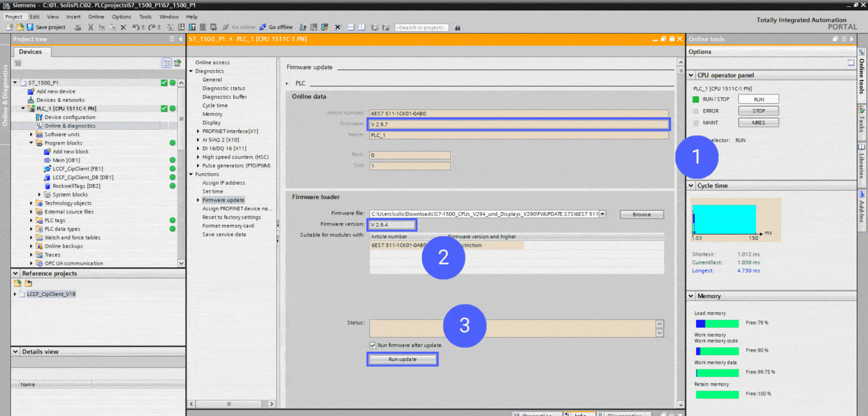Viewport: 868px width, 416px height.
Task: Select the Devices tab
Action: [x=30, y=52]
